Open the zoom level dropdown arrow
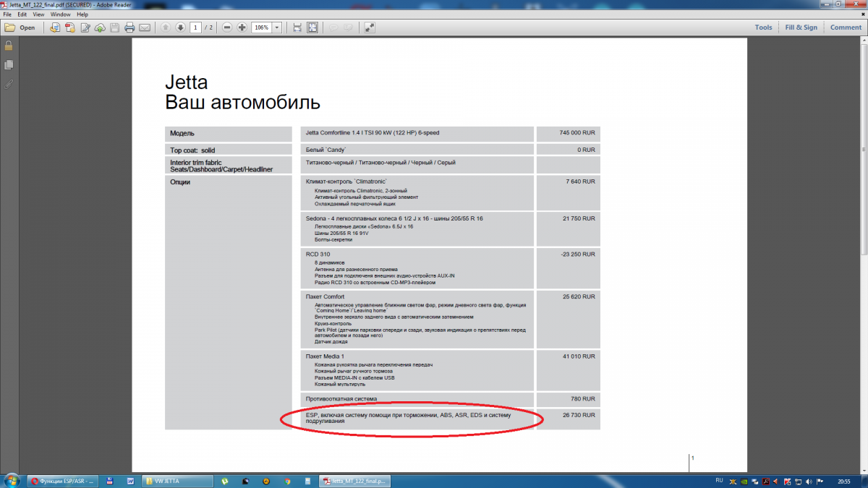 pos(277,27)
